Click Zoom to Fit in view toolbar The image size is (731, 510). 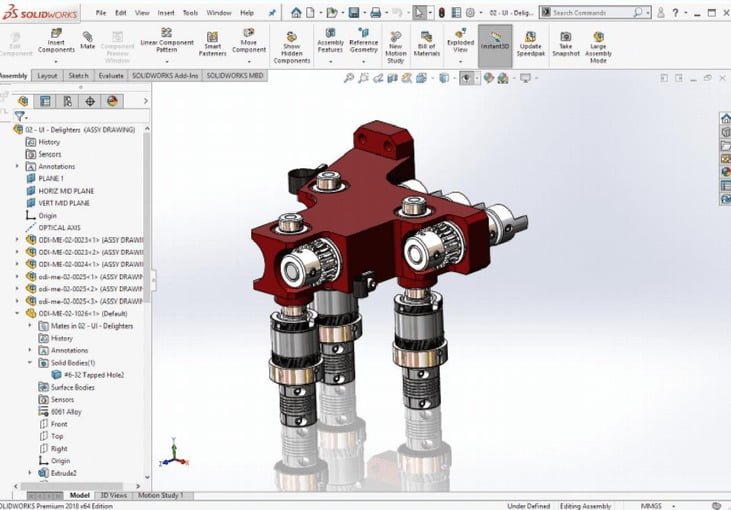pyautogui.click(x=349, y=78)
